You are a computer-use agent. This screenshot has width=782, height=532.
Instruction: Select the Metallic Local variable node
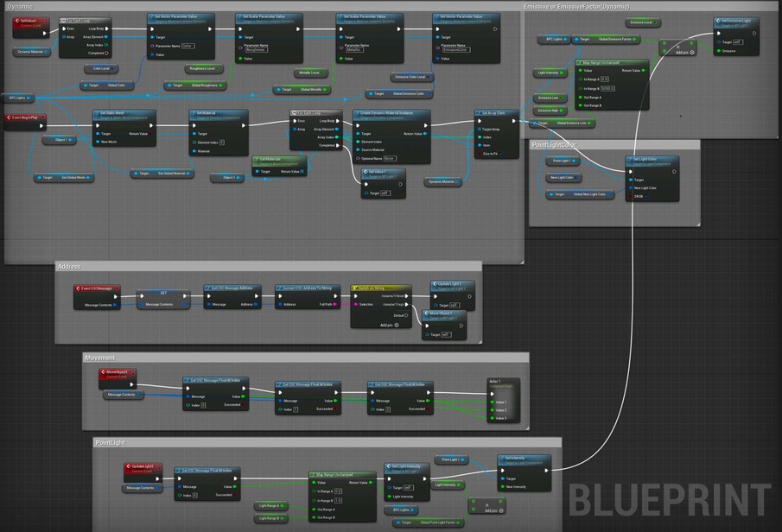[x=311, y=73]
